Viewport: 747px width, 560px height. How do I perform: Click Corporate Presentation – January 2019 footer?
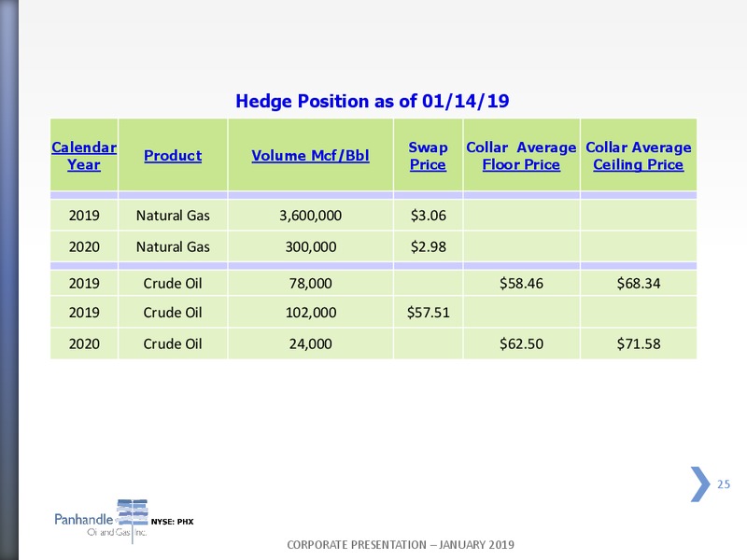coord(401,545)
